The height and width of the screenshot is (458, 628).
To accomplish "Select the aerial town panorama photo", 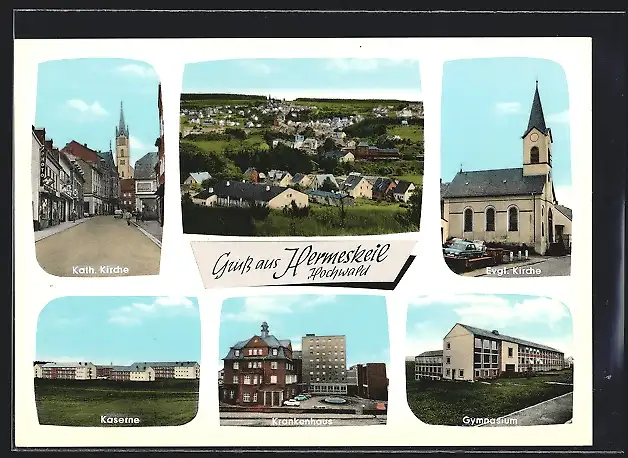I will [x=301, y=147].
